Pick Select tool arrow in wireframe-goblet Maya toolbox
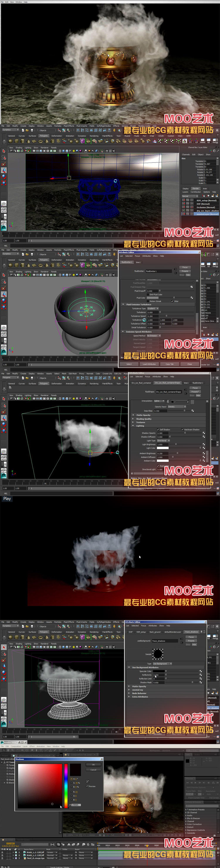 (x=4, y=151)
